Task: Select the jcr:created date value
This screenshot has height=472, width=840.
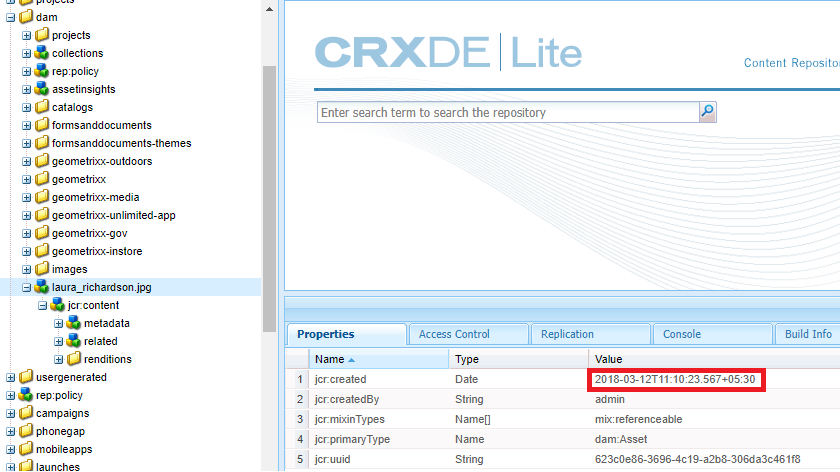Action: pyautogui.click(x=675, y=379)
